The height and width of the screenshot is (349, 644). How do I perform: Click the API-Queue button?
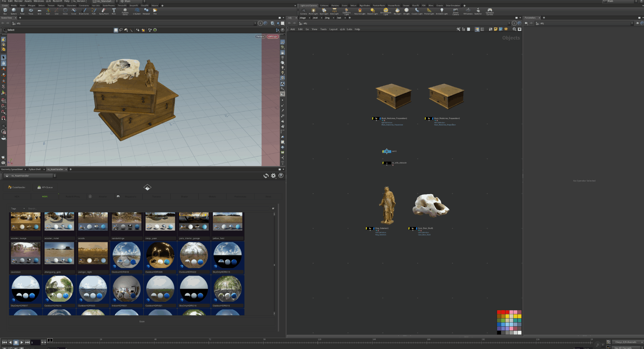[x=45, y=187]
